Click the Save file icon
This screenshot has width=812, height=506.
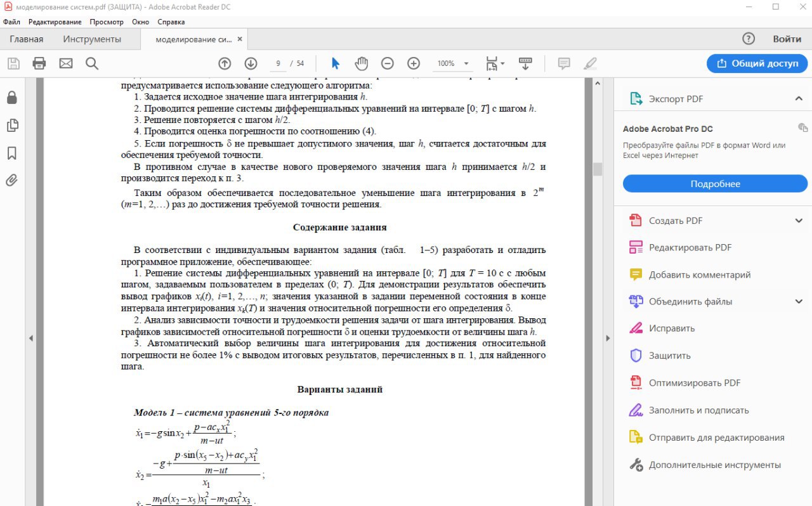pyautogui.click(x=13, y=63)
